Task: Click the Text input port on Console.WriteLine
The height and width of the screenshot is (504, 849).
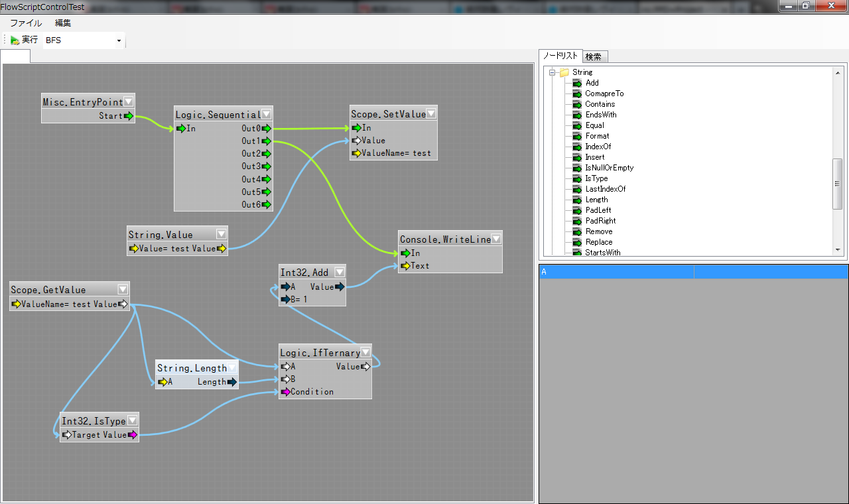Action: coord(405,266)
